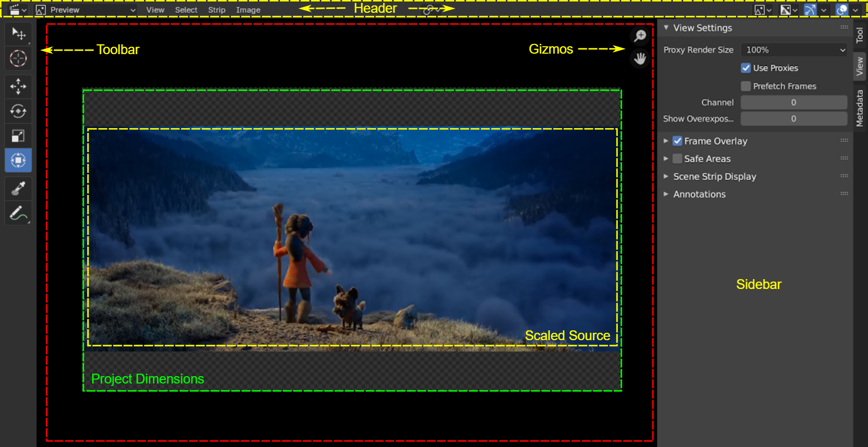Click the Show Overexposed value slider
868x447 pixels.
[x=794, y=119]
